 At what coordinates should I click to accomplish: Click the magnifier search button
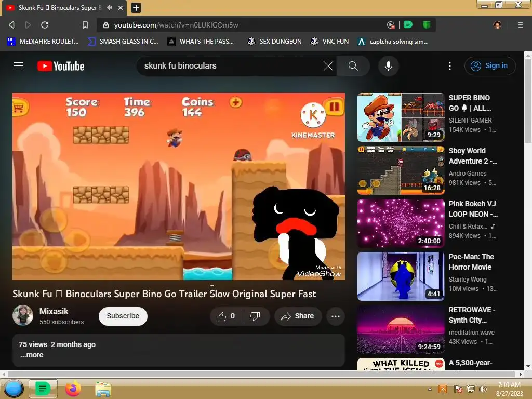353,66
